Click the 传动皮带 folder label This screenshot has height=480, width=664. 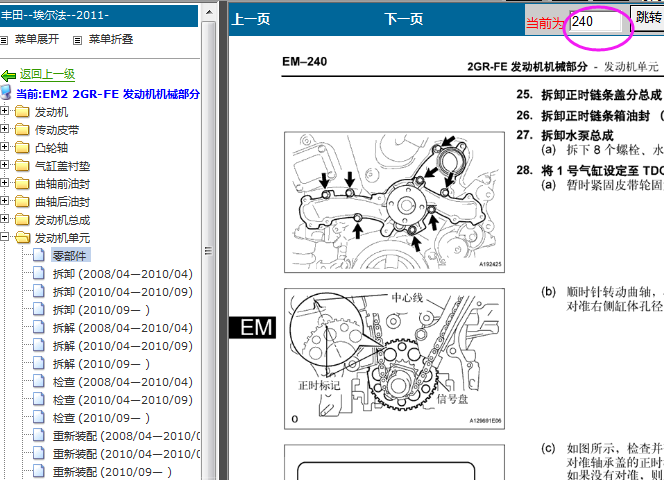point(57,130)
